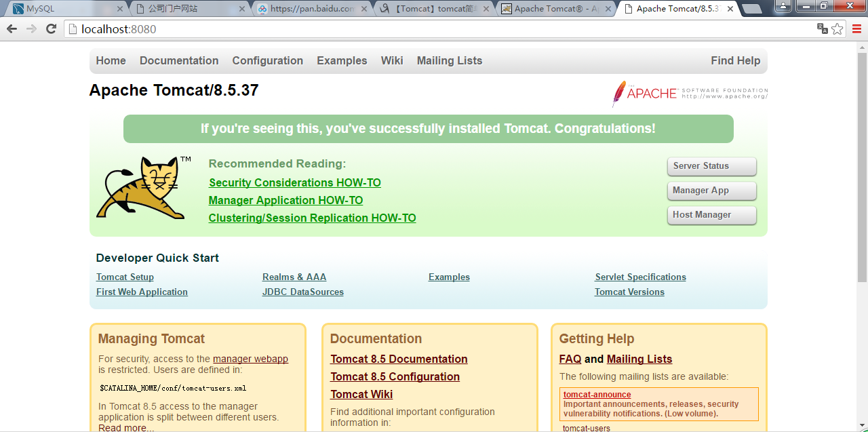Close the 公司门户网站 tab
The height and width of the screenshot is (432, 868).
(242, 9)
